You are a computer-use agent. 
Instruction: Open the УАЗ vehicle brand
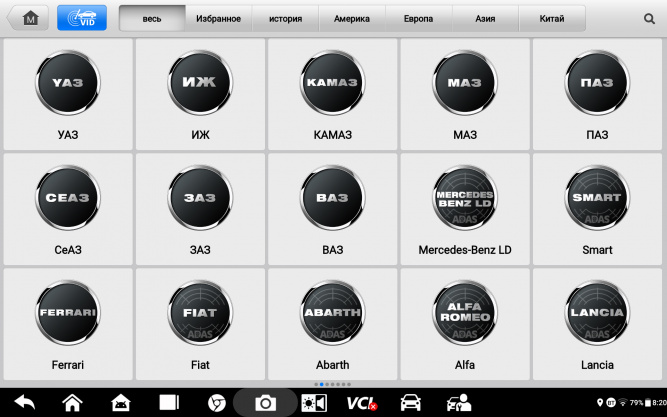point(68,94)
